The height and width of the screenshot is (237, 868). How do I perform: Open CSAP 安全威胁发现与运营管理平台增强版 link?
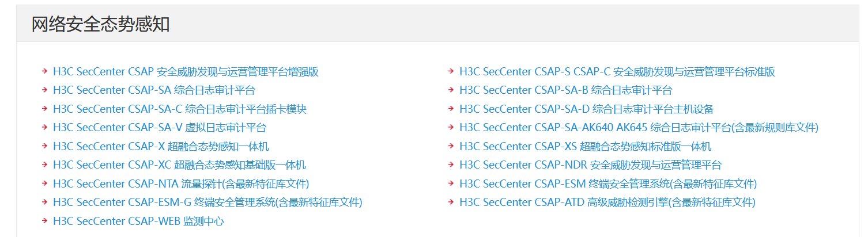click(x=185, y=72)
